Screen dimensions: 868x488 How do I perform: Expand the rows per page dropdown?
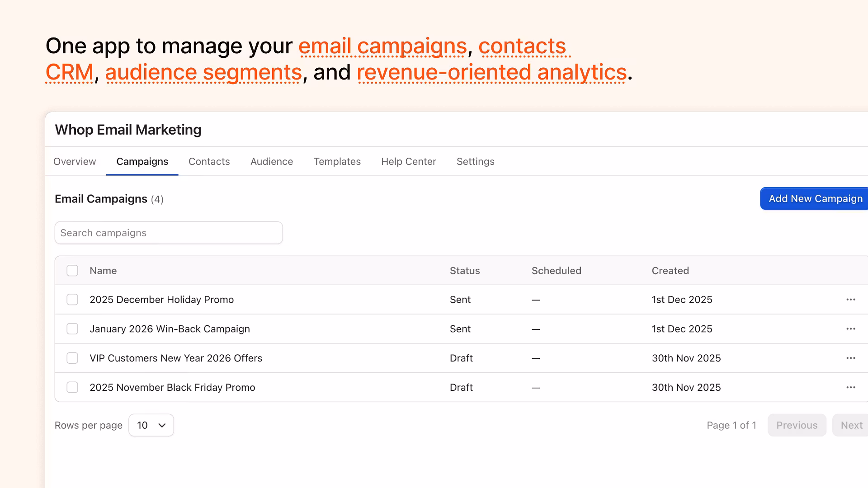tap(151, 425)
